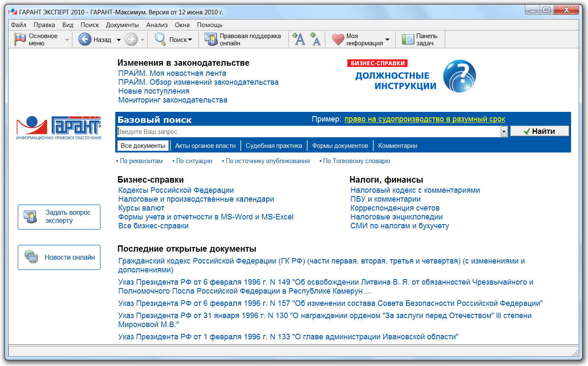
Task: Open the Вид menu
Action: point(68,25)
